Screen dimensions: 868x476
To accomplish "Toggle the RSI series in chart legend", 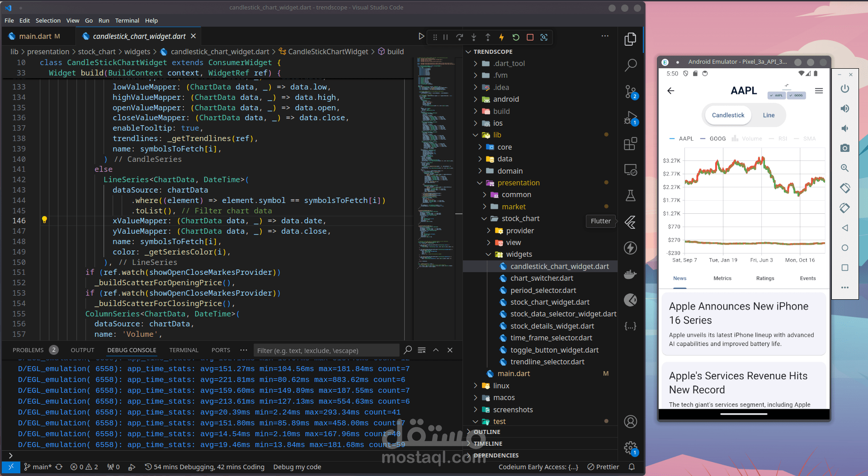I will pyautogui.click(x=778, y=139).
